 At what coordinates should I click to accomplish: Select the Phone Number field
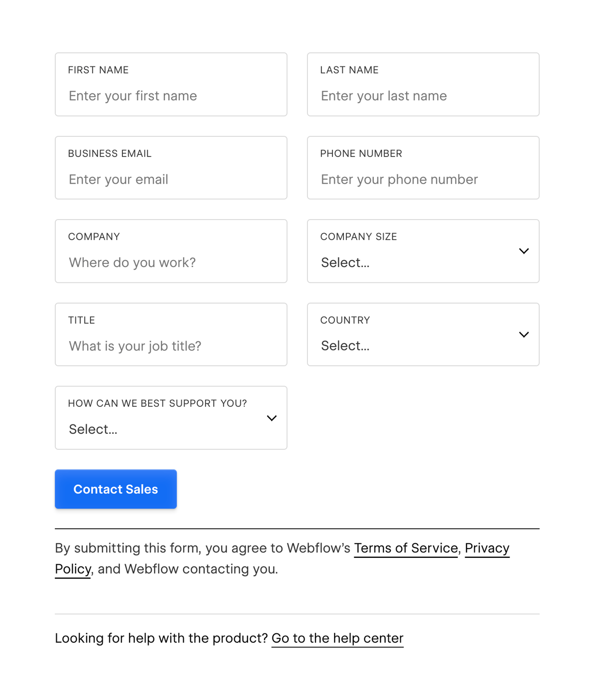pos(423,179)
